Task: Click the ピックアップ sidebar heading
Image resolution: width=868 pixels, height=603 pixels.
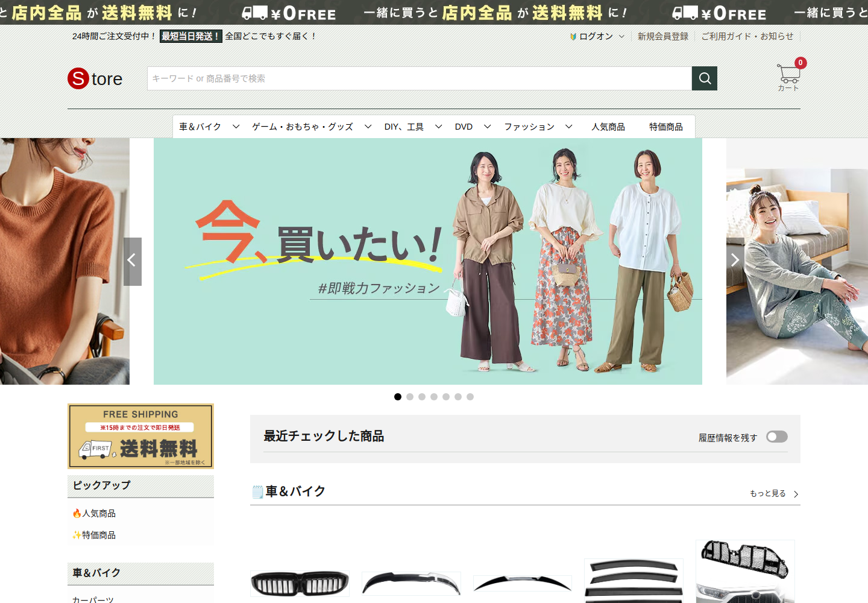Action: (x=101, y=485)
